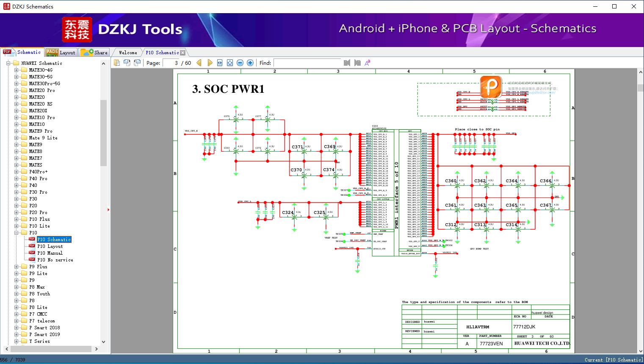644x364 pixels.
Task: Click the P40 Pro folder icon
Action: (x=24, y=178)
